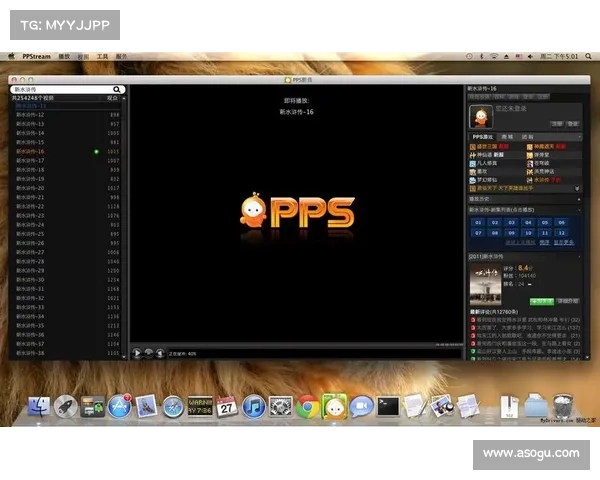Open the video chat bubble icon in the Dock
The image size is (600, 480).
point(361,407)
